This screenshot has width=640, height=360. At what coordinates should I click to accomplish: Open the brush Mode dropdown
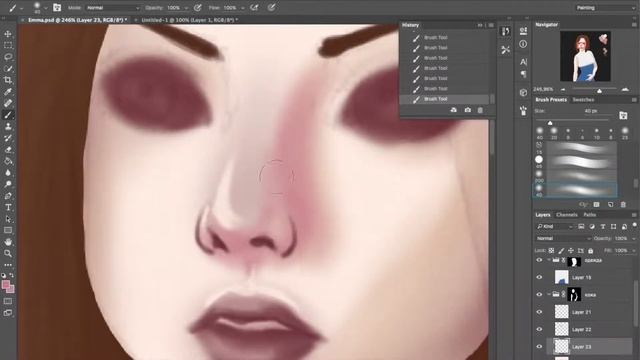[113, 8]
